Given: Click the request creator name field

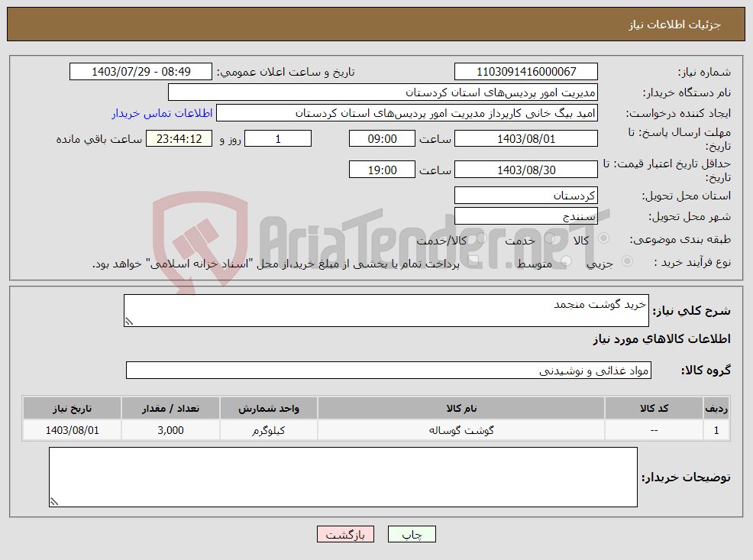Looking at the screenshot, I should (x=407, y=113).
